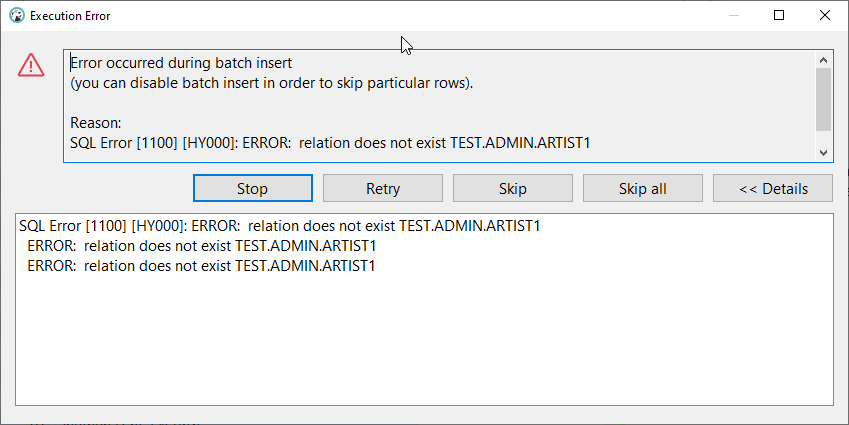Click the DBeaver icon in the title bar
This screenshot has height=425, width=849.
[x=17, y=16]
